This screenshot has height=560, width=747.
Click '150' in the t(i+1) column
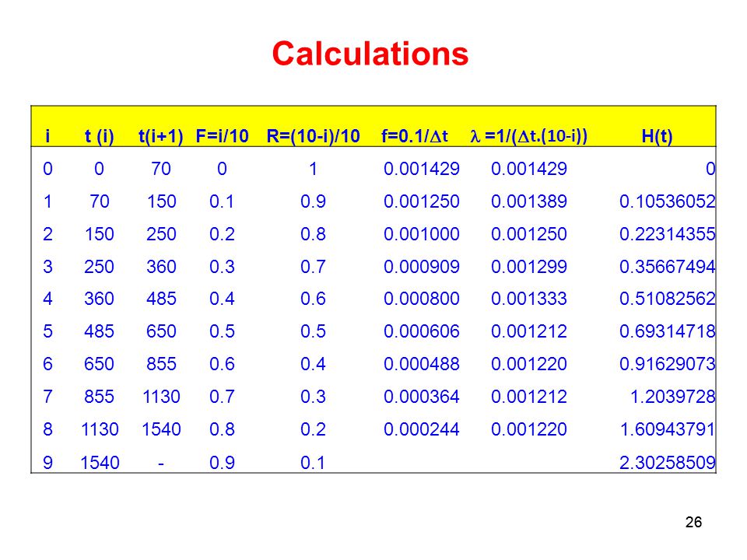(x=161, y=201)
